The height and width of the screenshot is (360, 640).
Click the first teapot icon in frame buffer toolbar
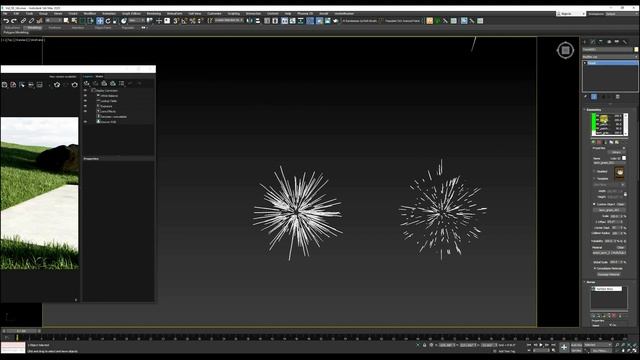[57, 85]
